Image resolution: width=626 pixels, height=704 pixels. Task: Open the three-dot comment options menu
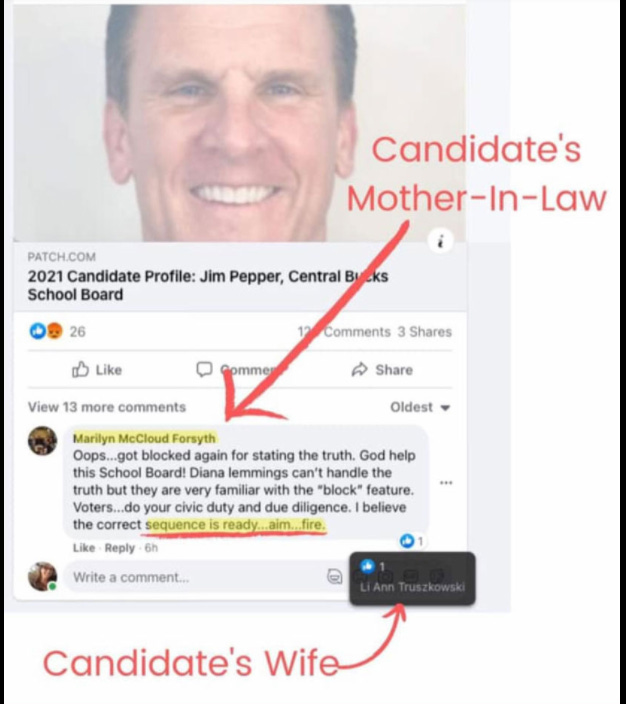(x=445, y=483)
